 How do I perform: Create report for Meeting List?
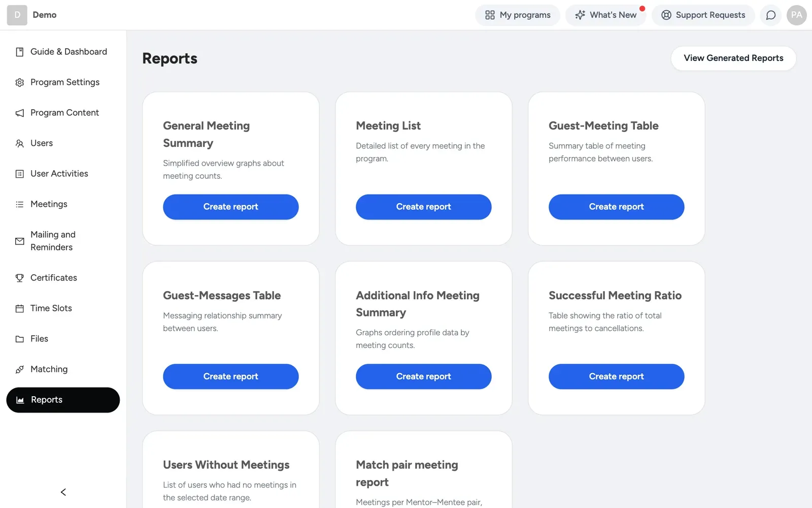point(424,207)
